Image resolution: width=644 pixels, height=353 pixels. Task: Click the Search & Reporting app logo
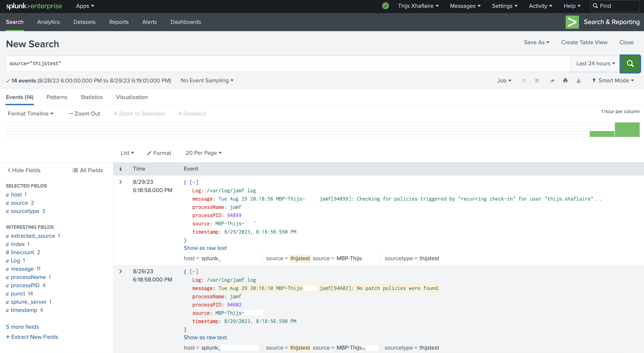(572, 22)
